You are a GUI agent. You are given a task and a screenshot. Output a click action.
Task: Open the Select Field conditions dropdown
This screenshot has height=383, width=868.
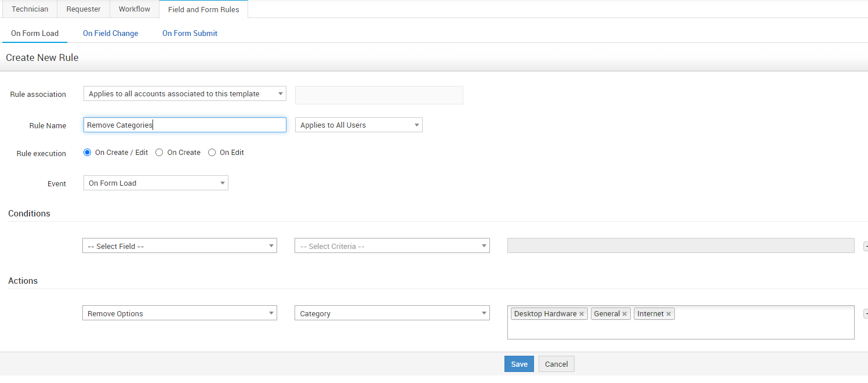tap(179, 246)
